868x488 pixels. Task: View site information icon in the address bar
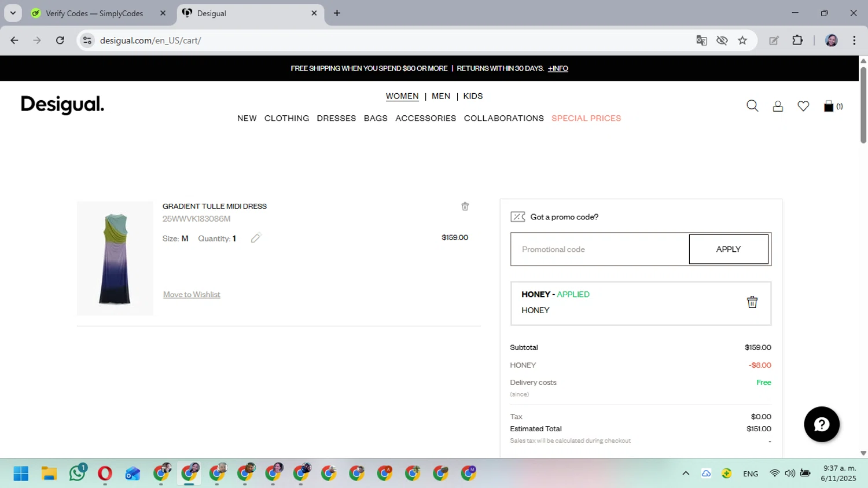click(x=87, y=41)
